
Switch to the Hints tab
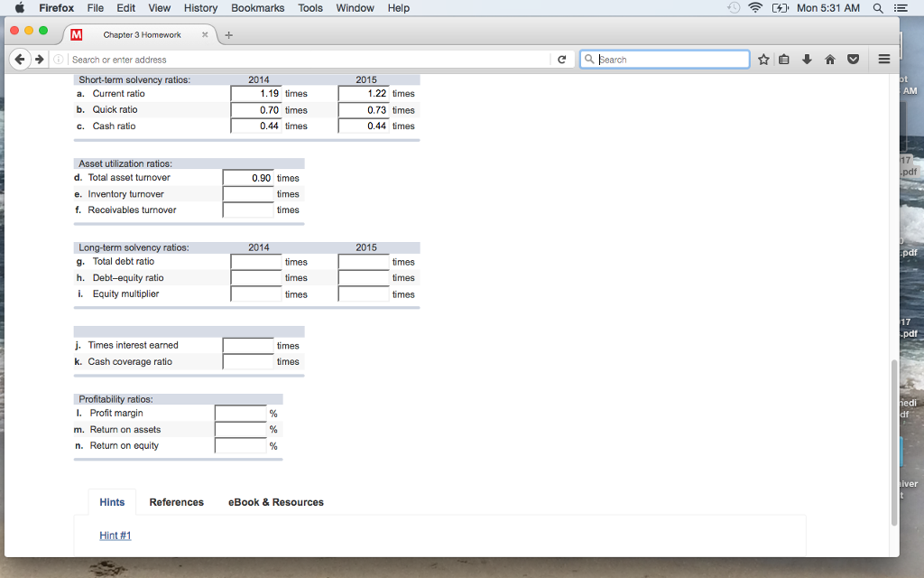112,502
